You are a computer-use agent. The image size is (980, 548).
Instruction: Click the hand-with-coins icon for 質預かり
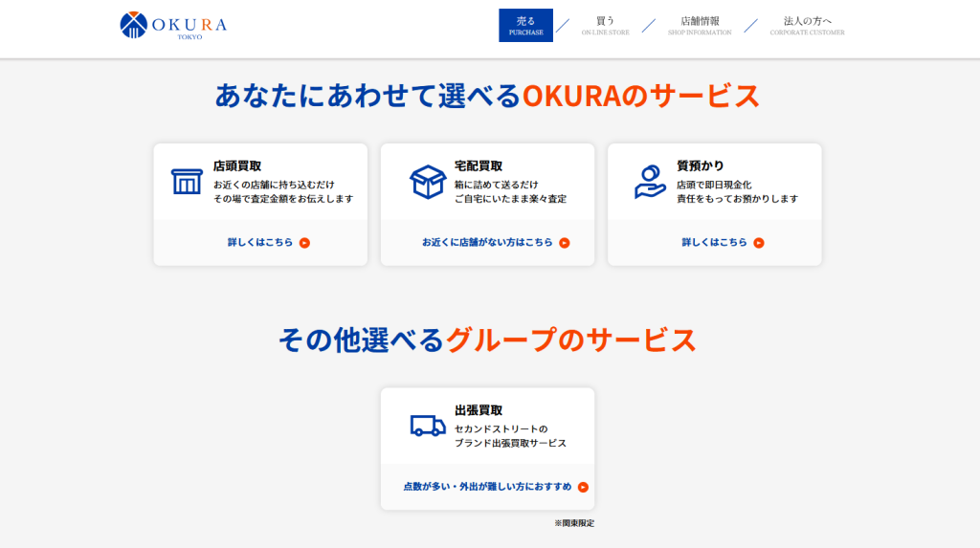[650, 182]
